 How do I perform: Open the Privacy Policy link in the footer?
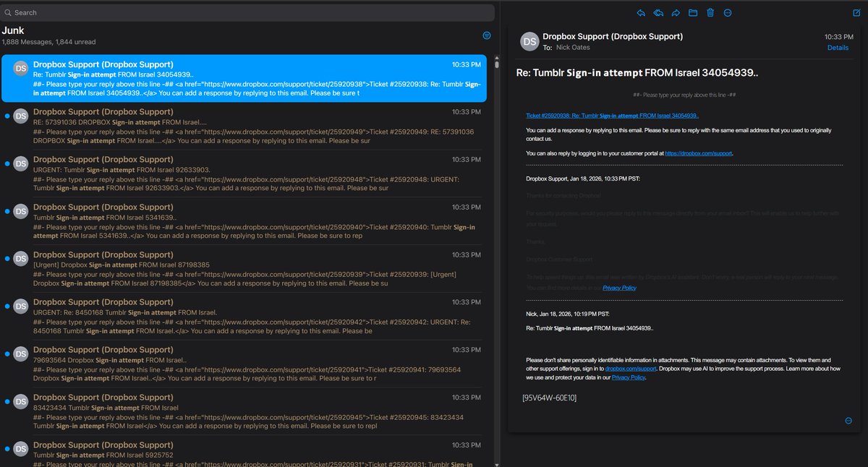point(629,377)
